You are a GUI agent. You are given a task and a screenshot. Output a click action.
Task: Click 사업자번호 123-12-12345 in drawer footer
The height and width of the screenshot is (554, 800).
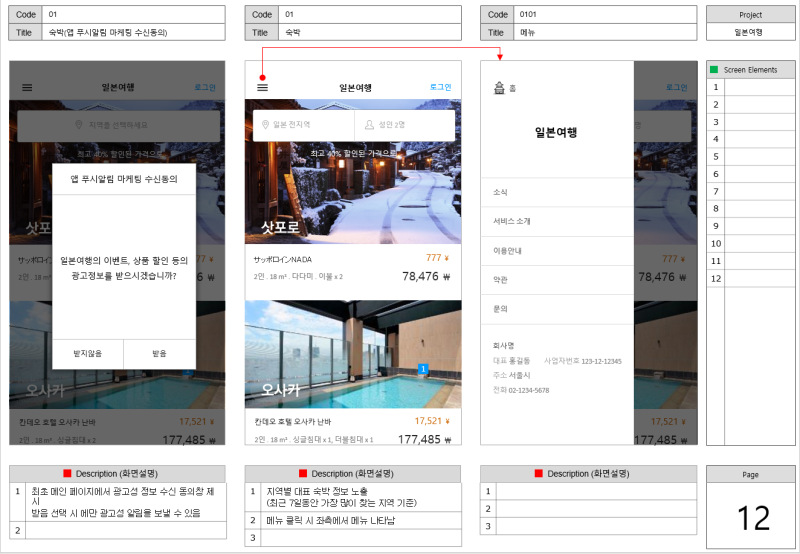coord(583,361)
